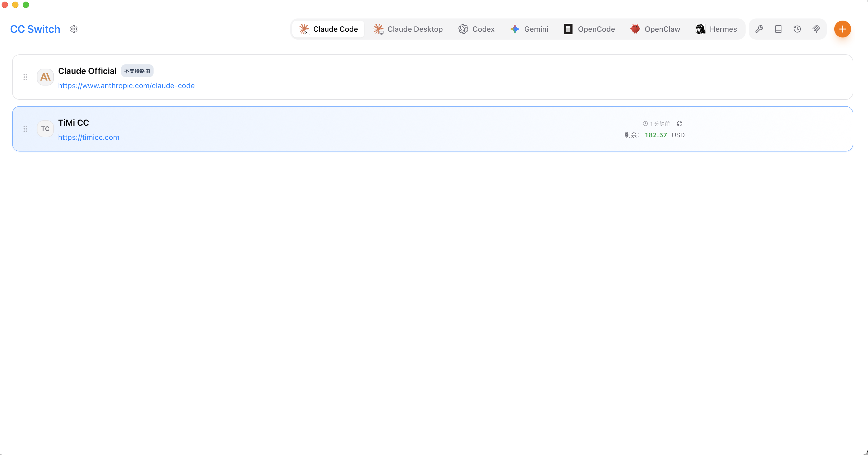
Task: Open the book icon in the toolbar
Action: [778, 29]
